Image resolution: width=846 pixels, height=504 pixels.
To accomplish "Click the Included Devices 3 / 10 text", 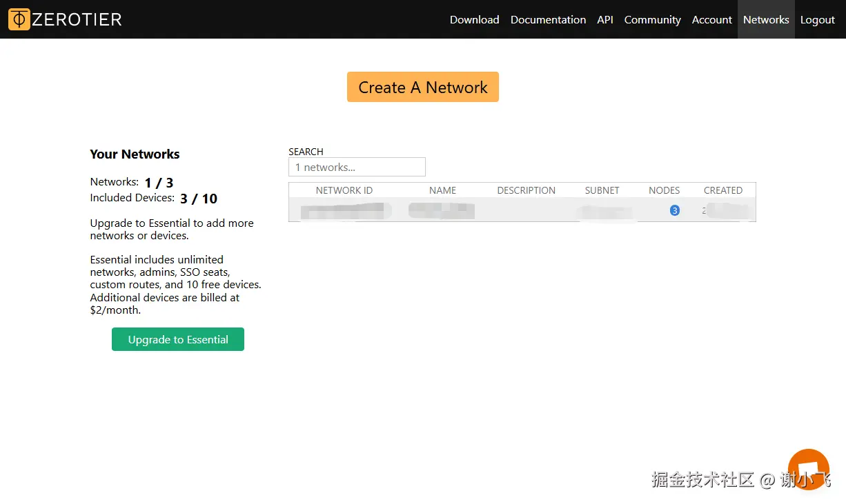I will [x=154, y=199].
